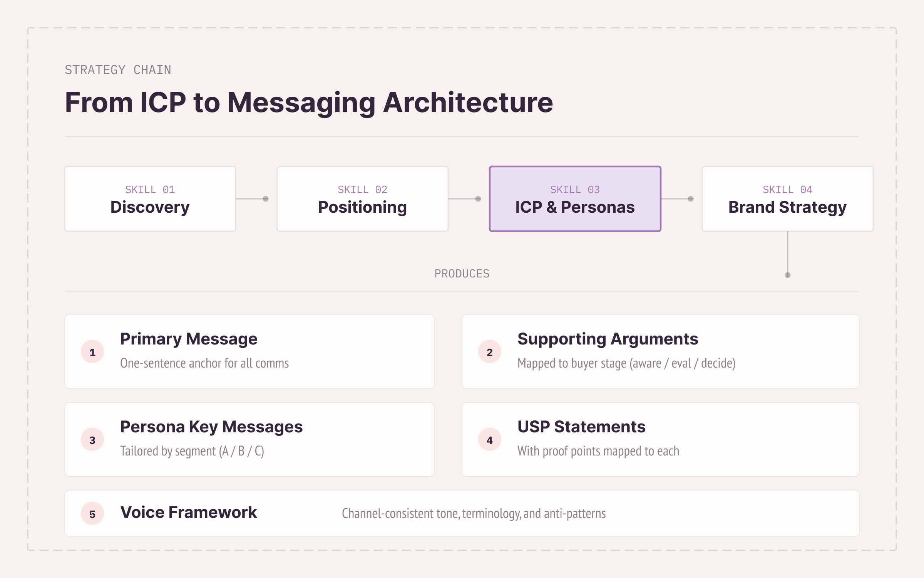Click connector dot after Positioning box
924x578 pixels.
click(478, 199)
